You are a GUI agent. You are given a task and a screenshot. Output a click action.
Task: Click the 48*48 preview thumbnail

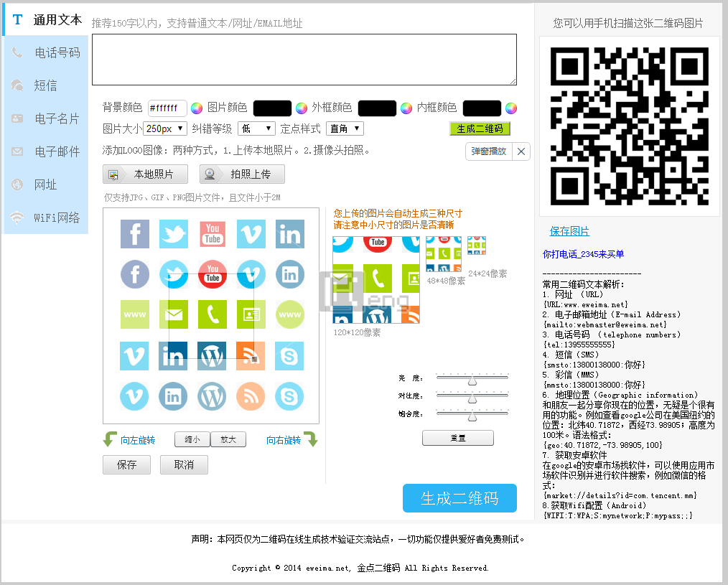click(444, 254)
